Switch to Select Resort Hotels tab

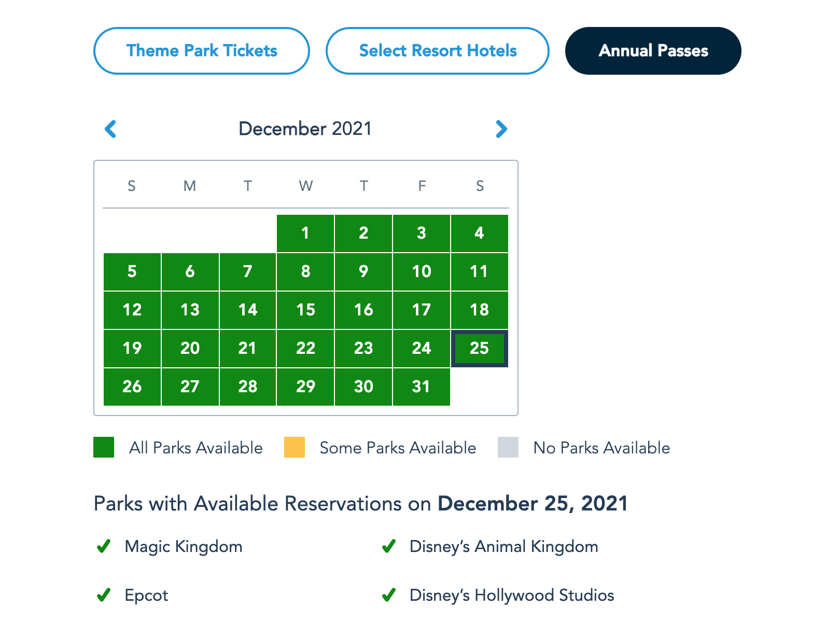[x=438, y=51]
